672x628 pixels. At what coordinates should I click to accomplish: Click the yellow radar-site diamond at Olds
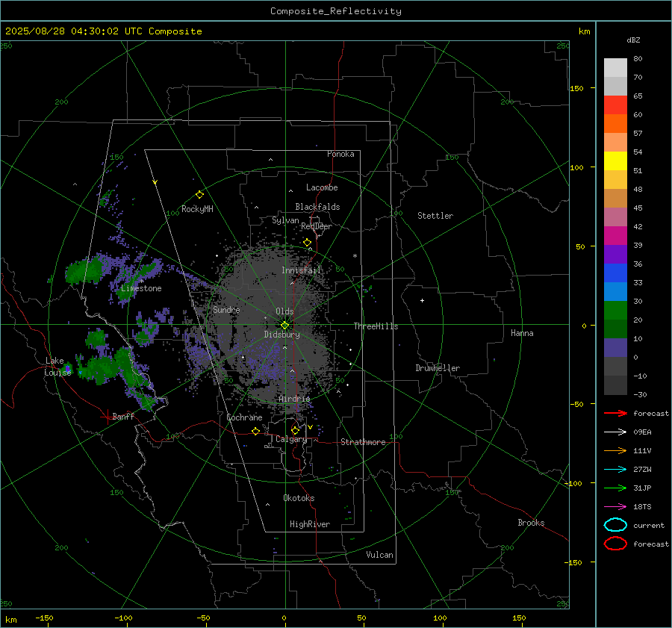(284, 326)
